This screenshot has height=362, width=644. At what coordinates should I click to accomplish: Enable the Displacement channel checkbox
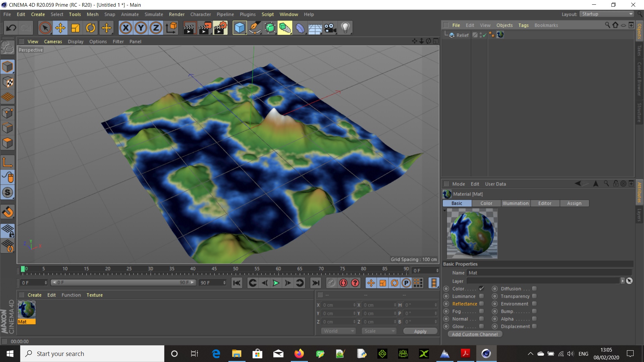pos(534,326)
